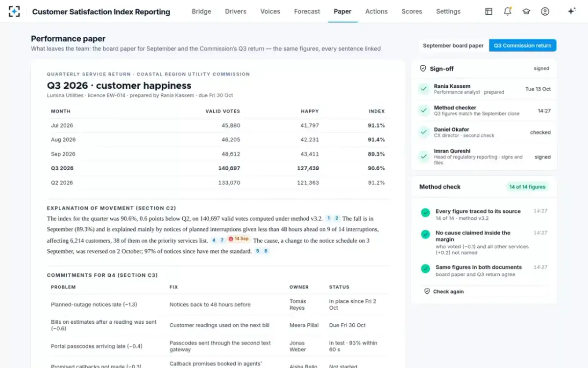This screenshot has height=368, width=588.
Task: Click check mark beside Daniel Okafor
Action: point(423,132)
